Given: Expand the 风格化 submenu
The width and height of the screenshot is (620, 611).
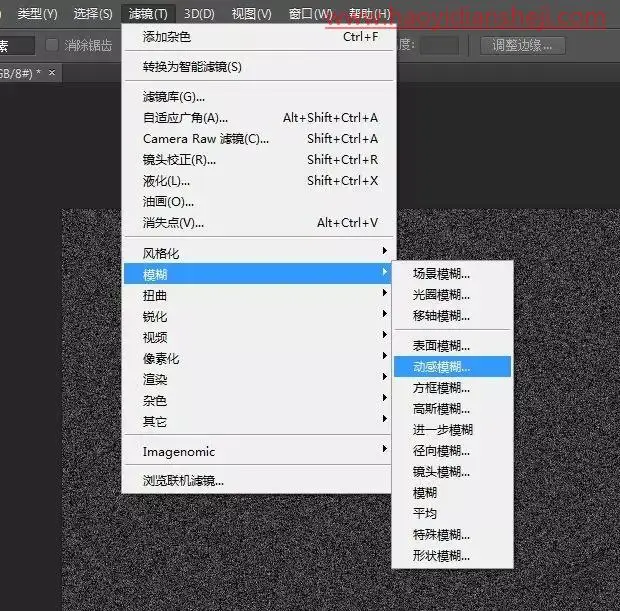Looking at the screenshot, I should coord(258,253).
